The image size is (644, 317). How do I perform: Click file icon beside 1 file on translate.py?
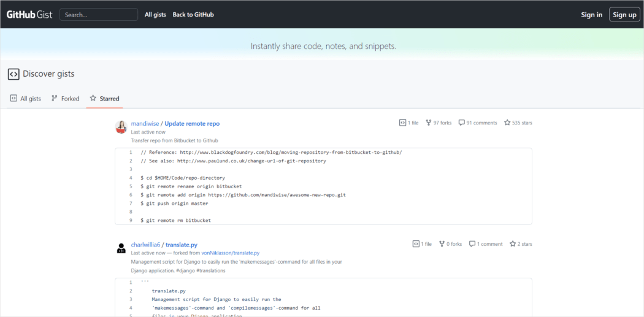416,243
